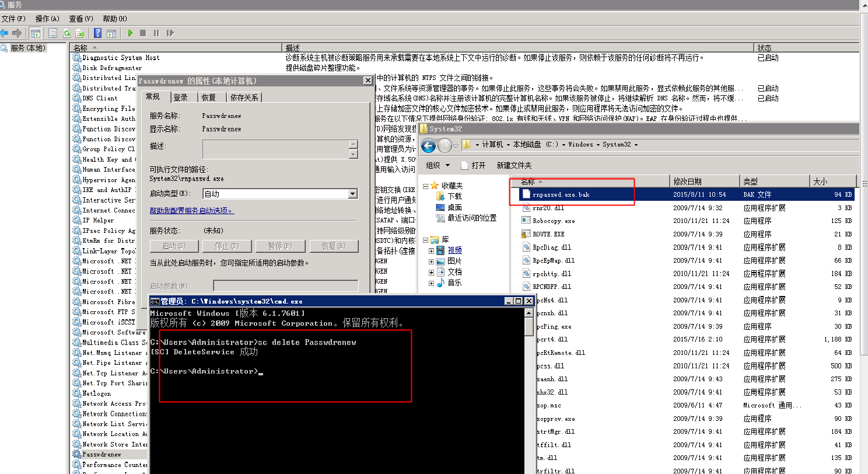868x474 pixels.
Task: Switch to the 依存关系 tab
Action: pos(244,97)
